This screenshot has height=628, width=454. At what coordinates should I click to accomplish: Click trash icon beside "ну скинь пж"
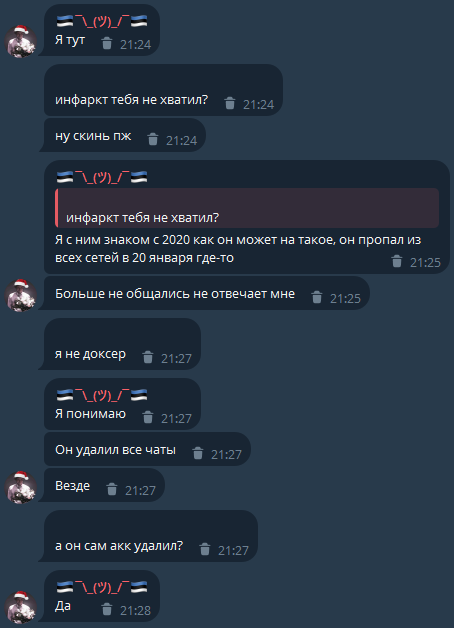click(x=153, y=139)
